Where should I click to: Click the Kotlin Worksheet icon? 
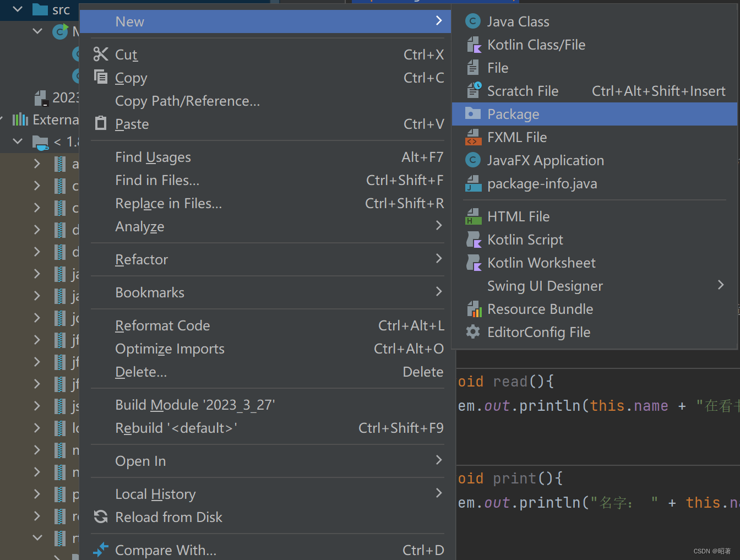[x=474, y=263]
